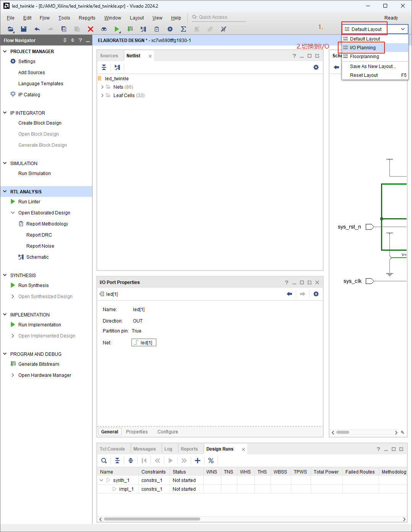412x532 pixels.
Task: Collapse Open Elaborated Design subtree
Action: tap(13, 213)
